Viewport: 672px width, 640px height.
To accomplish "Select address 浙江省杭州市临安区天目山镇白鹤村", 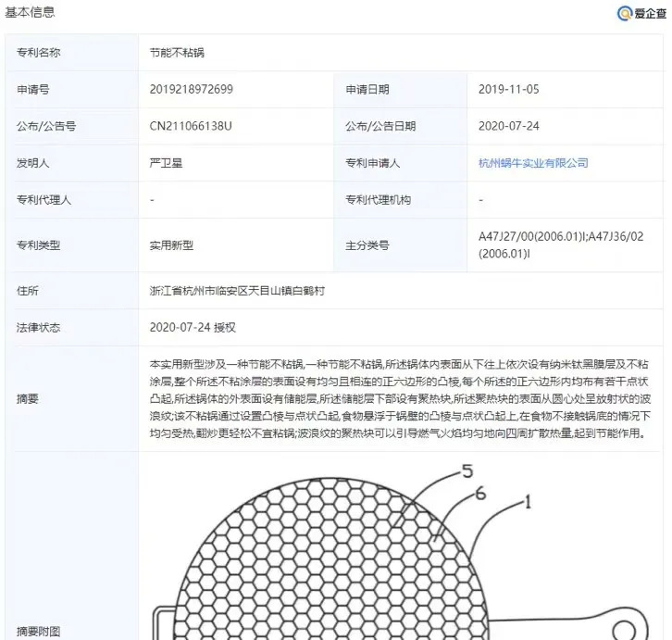I will pyautogui.click(x=237, y=291).
